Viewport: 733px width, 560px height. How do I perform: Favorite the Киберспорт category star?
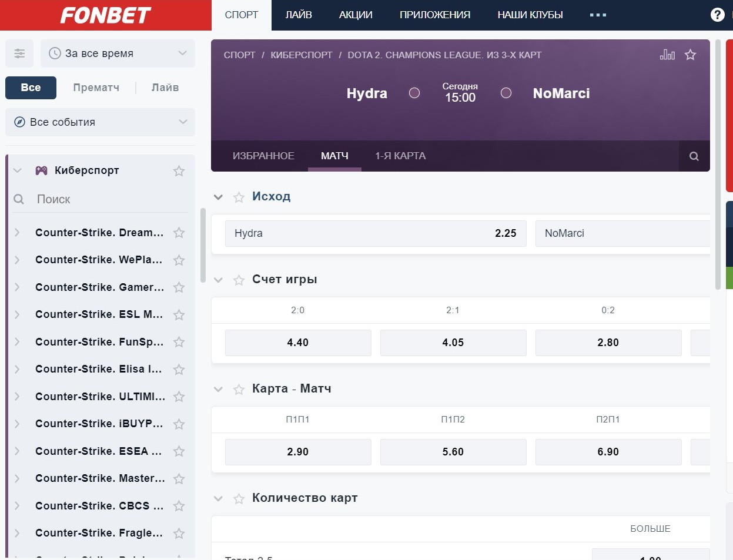point(179,171)
